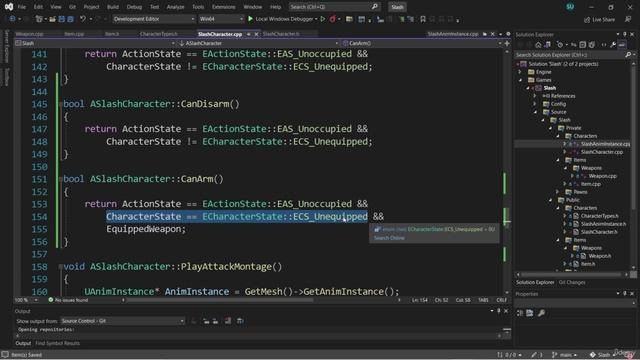
Task: Open the File menu
Action: pyautogui.click(x=22, y=7)
